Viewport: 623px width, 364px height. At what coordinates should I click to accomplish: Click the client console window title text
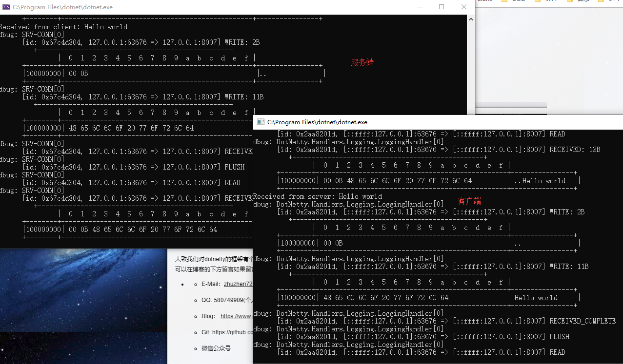click(317, 122)
